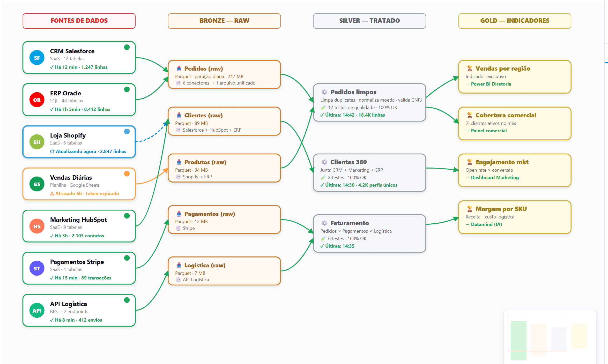The width and height of the screenshot is (608, 364).
Task: Click the minimap viewport in the corner
Action: click(538, 333)
